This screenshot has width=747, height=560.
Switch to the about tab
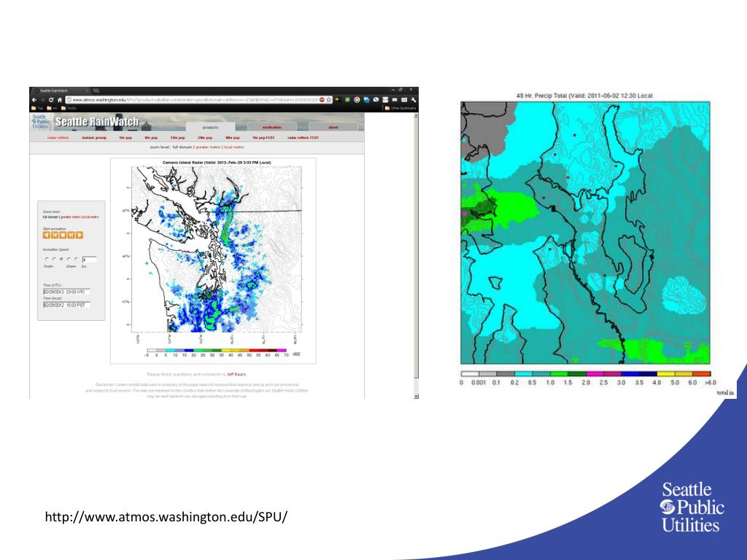click(x=333, y=127)
